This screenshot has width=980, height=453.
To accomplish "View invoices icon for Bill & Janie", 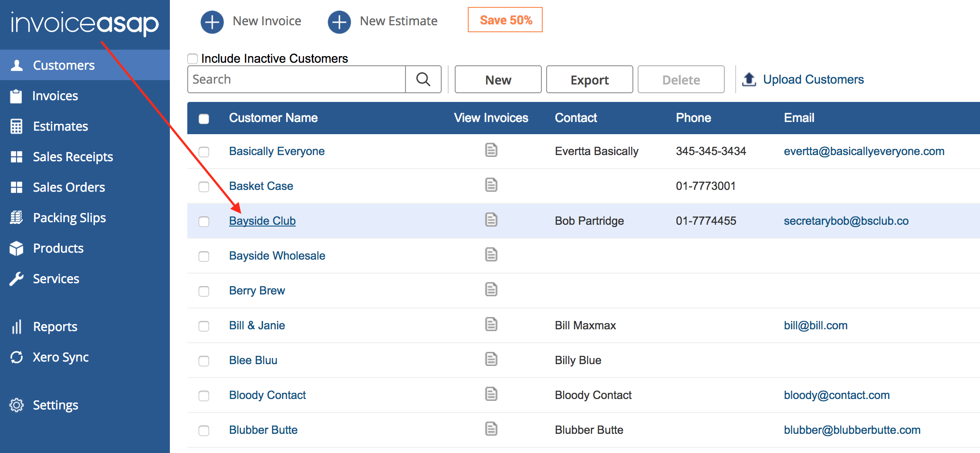I will (491, 325).
